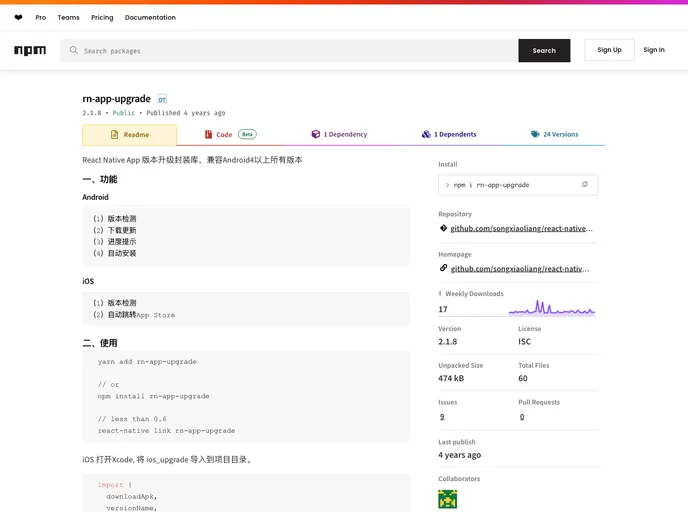Open the Teams menu item
The width and height of the screenshot is (688, 512).
pos(68,18)
